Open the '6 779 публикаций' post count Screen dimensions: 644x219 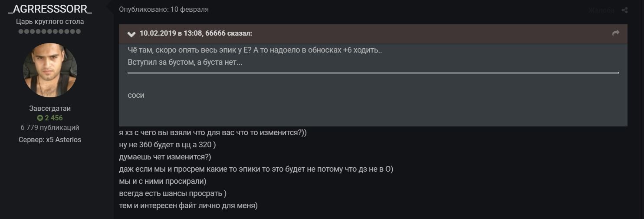50,127
